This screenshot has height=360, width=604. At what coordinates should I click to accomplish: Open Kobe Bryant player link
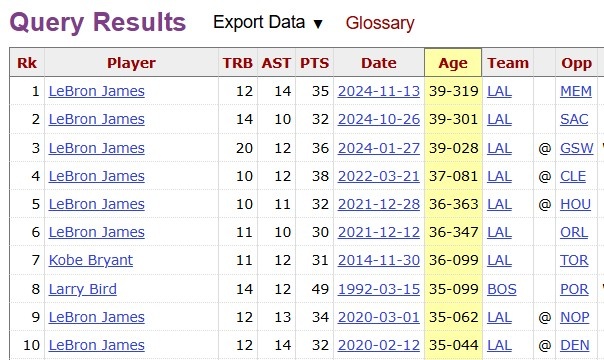(x=91, y=260)
